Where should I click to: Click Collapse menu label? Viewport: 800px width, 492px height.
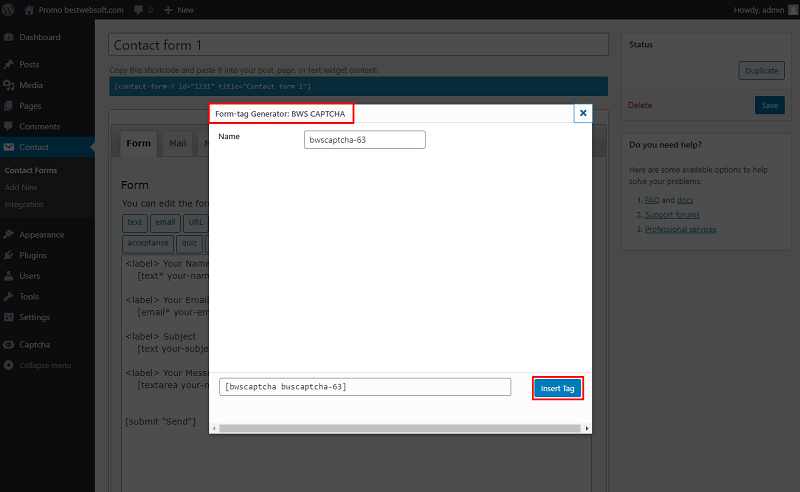tap(45, 365)
